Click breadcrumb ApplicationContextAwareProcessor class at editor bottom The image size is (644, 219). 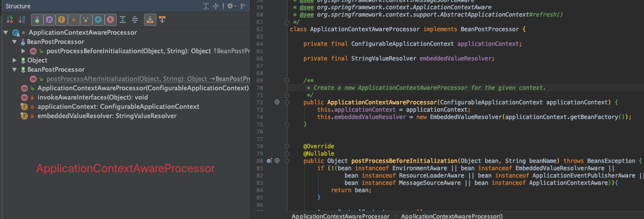(340, 216)
